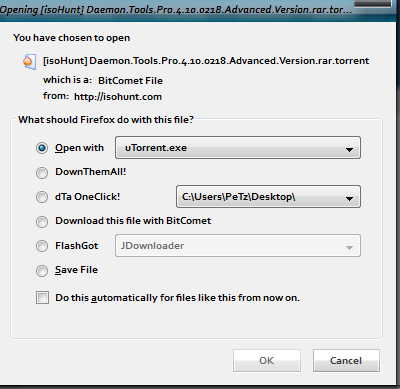
Task: Choose the FlashGot radio option
Action: coord(42,246)
